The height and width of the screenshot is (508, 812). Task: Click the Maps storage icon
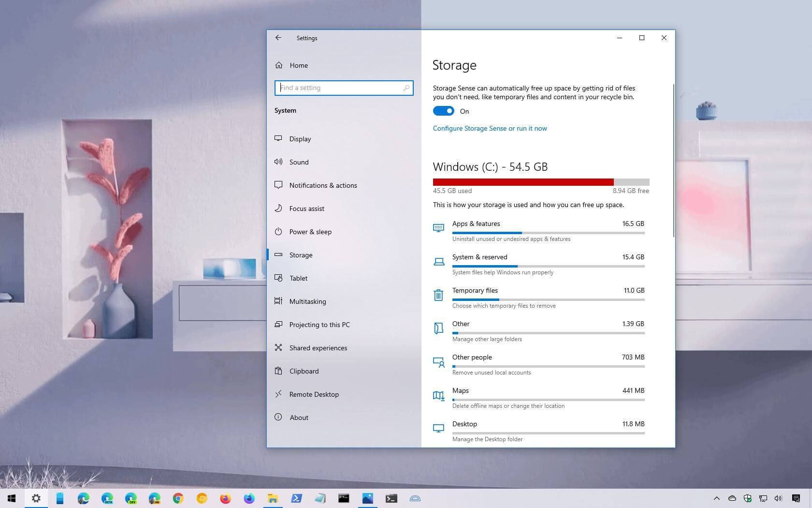pos(438,396)
